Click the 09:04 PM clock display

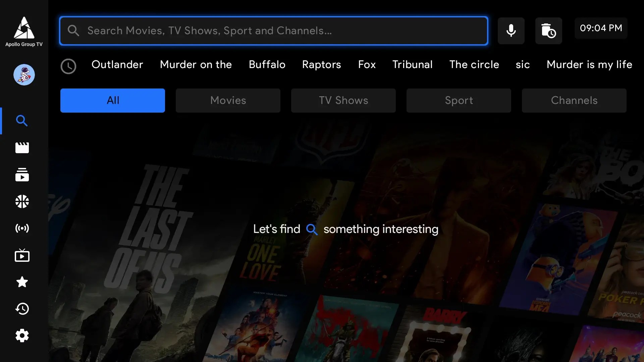pyautogui.click(x=601, y=28)
